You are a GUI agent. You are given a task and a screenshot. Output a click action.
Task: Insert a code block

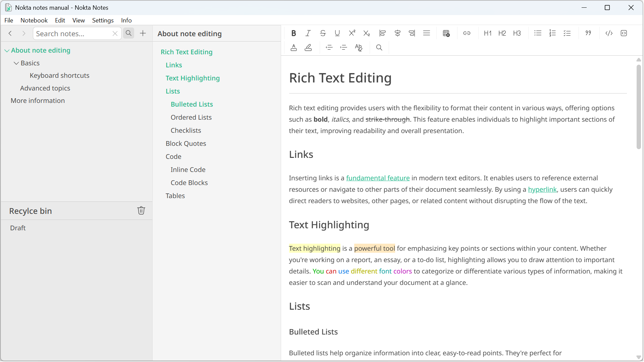(624, 33)
